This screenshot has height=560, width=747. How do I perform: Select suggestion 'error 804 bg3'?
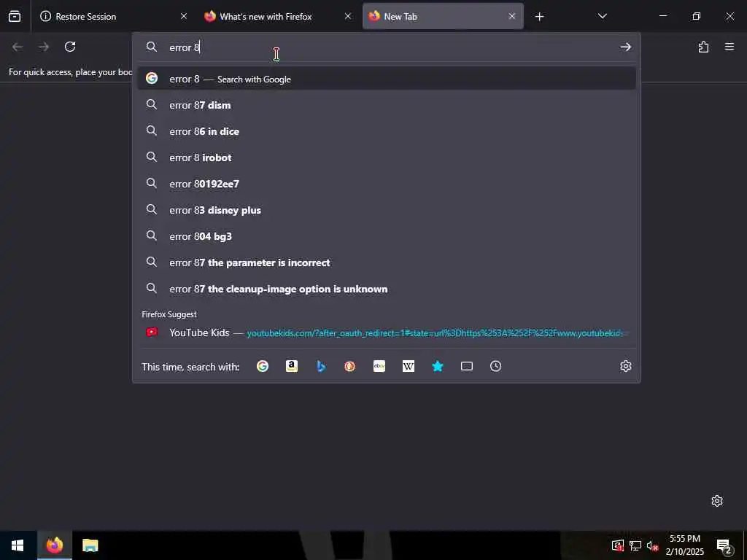387,236
